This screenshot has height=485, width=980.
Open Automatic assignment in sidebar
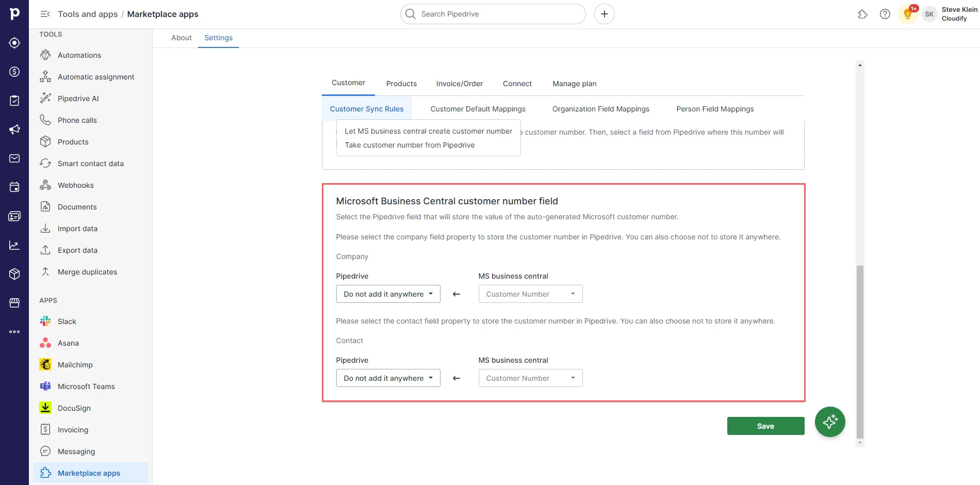point(91,77)
